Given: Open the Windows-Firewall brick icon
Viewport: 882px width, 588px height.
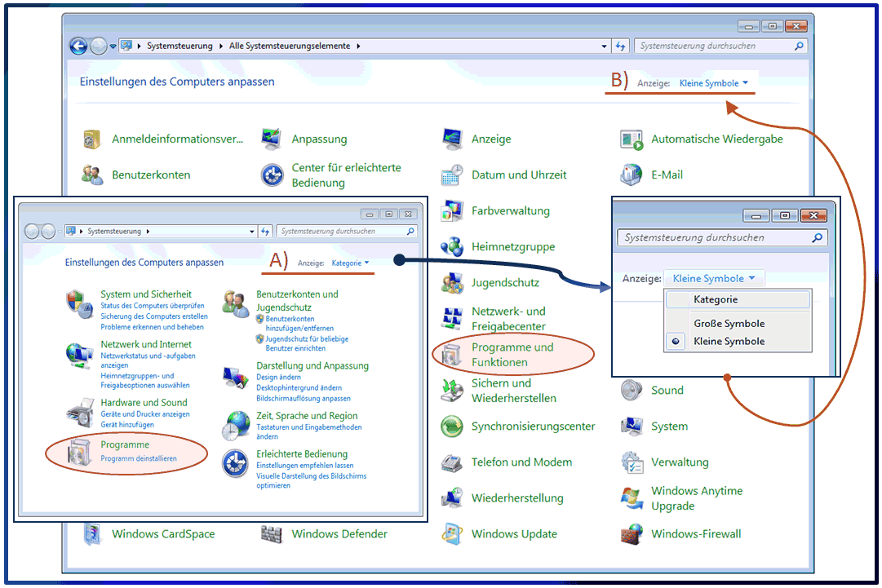Looking at the screenshot, I should pyautogui.click(x=632, y=534).
